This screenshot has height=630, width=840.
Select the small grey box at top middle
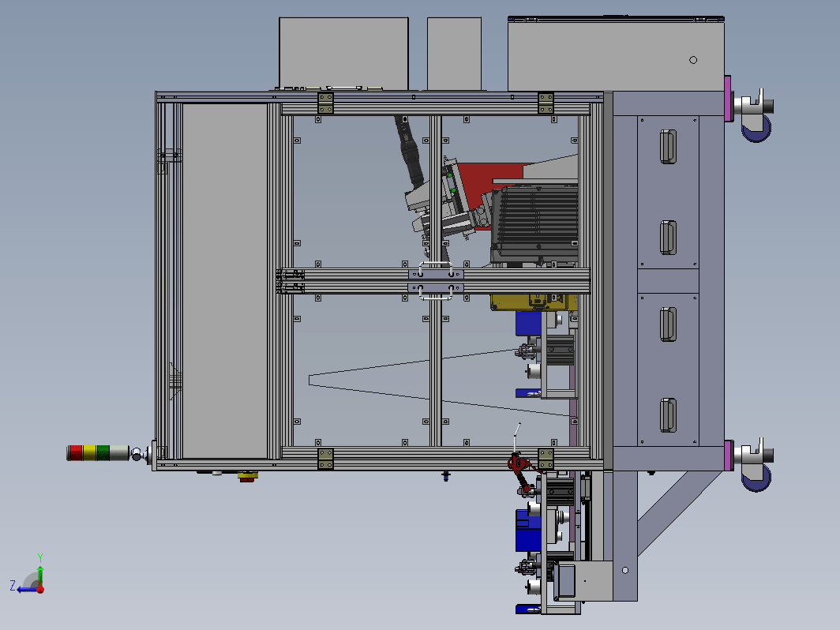454,54
